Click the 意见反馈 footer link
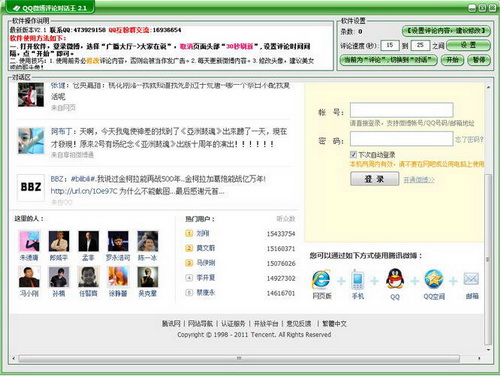The image size is (500, 377). (299, 324)
